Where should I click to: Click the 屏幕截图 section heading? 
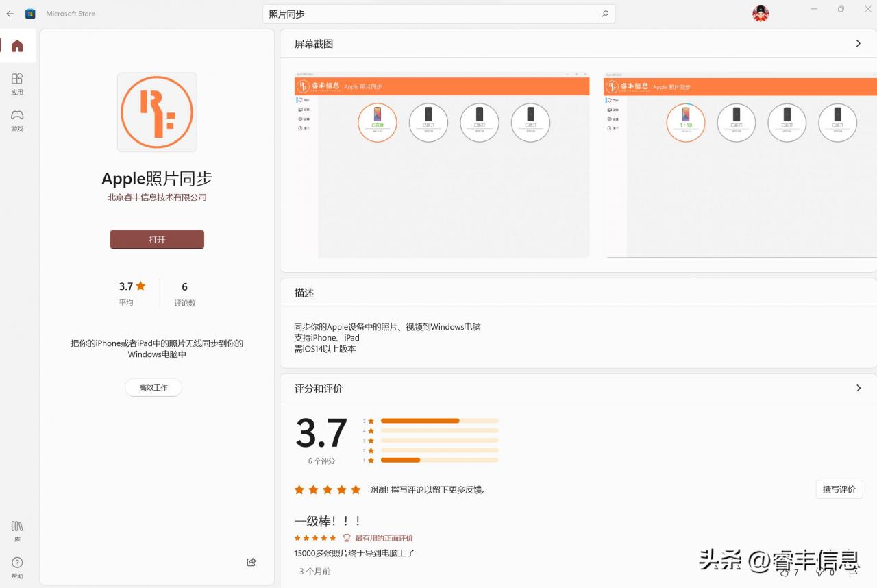[314, 44]
